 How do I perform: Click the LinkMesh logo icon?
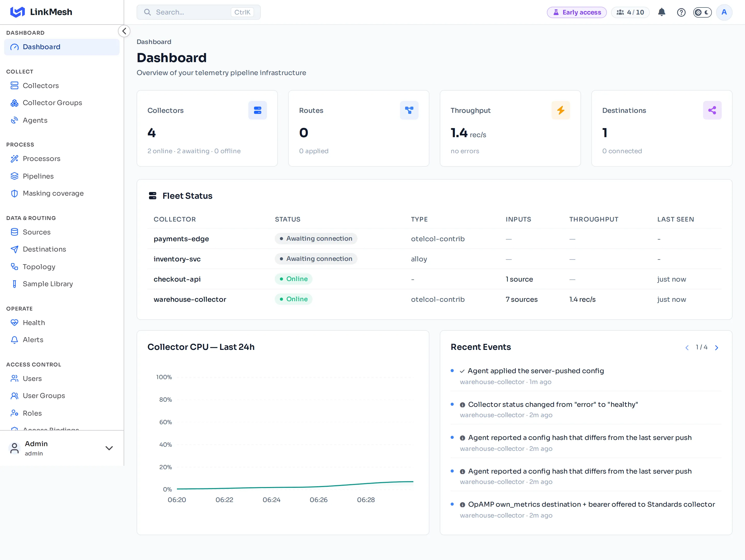click(18, 12)
